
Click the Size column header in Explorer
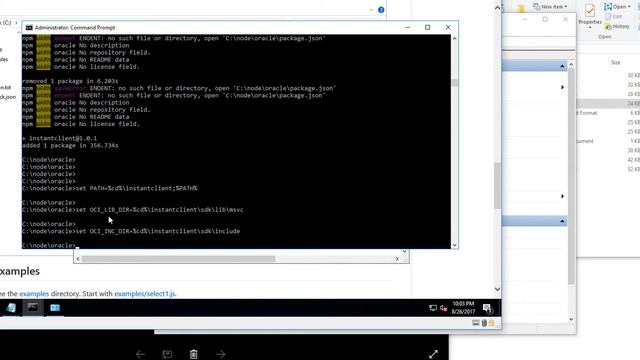tap(616, 62)
